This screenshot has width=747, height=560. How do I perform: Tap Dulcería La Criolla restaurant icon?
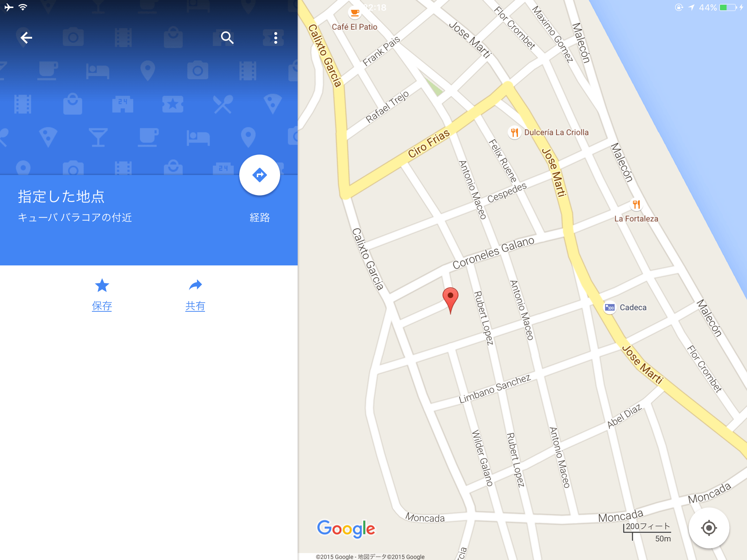[x=514, y=132]
